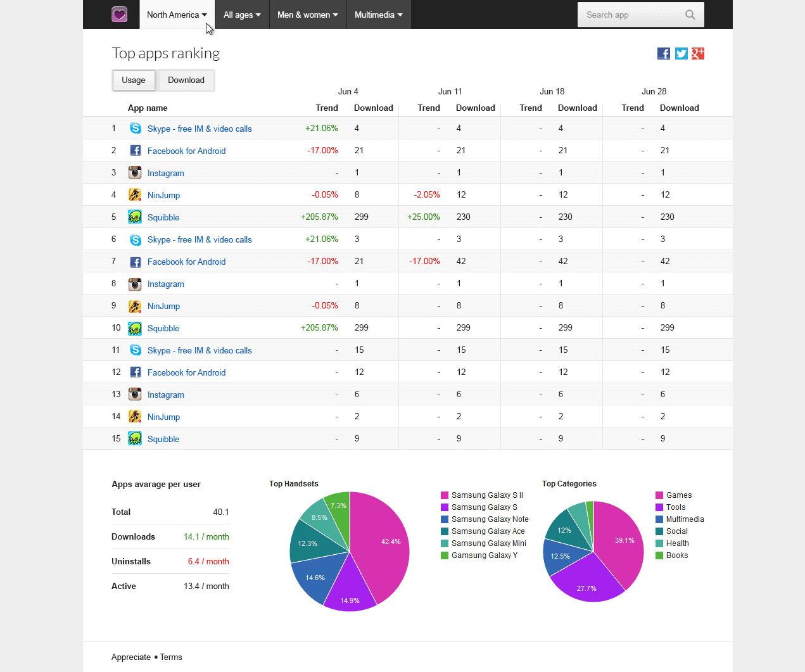
Task: Click the search magnifier icon
Action: point(690,15)
